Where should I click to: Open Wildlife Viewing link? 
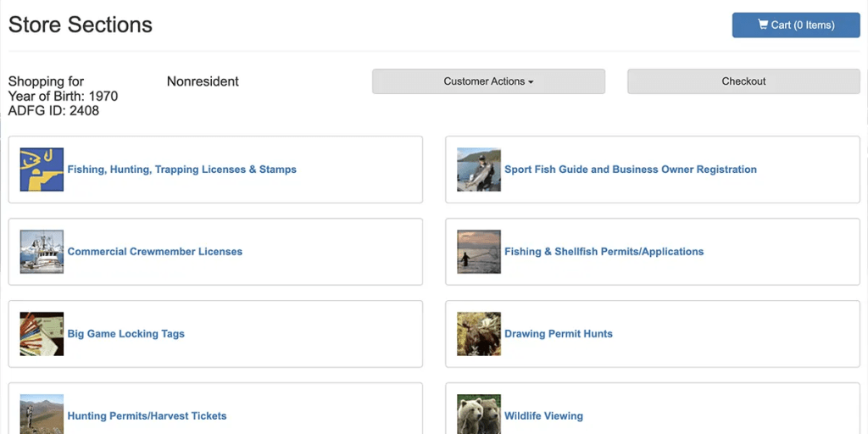coord(543,415)
